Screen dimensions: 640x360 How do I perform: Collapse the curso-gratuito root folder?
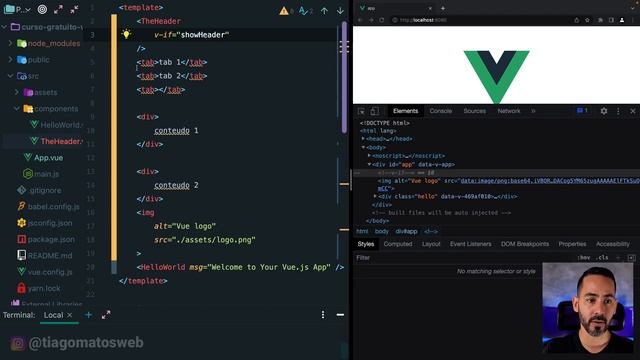4,27
